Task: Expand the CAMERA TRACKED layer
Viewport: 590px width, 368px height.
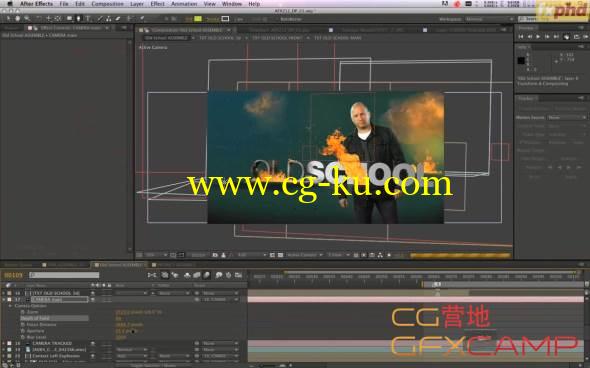Action: pyautogui.click(x=4, y=344)
